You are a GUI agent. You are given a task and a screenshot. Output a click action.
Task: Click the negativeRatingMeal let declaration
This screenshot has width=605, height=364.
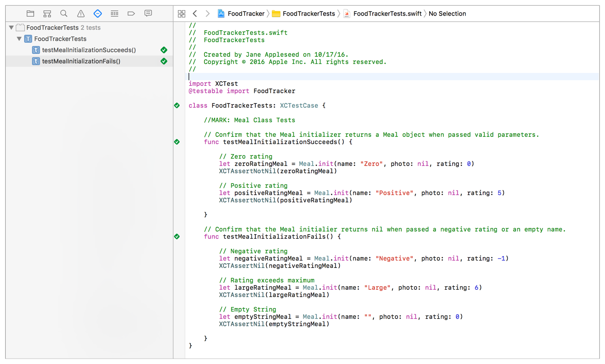point(363,258)
